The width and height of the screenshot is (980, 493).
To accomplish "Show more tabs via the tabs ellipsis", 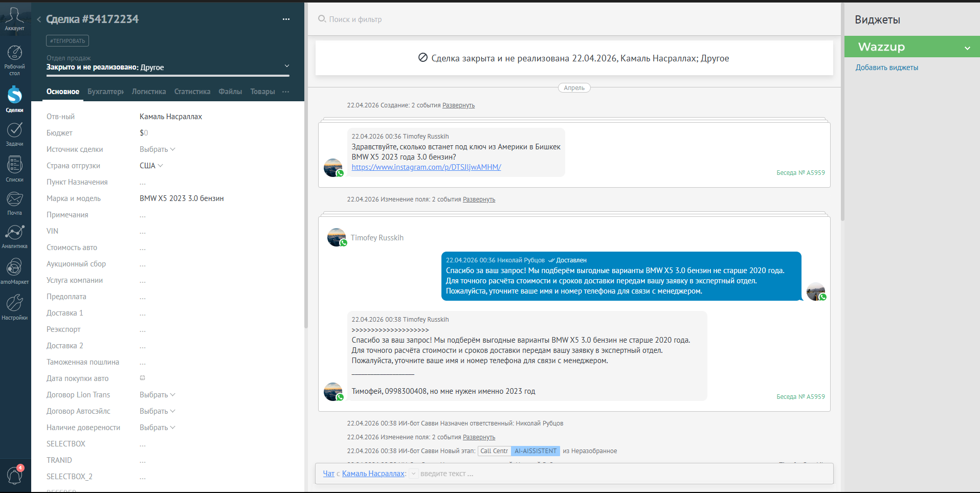I will click(285, 92).
